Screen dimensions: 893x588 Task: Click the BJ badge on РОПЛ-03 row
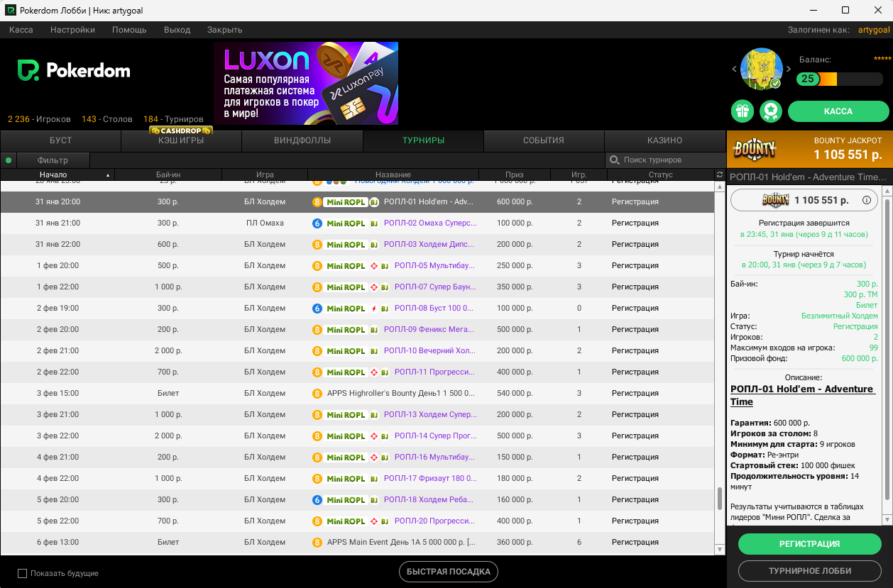tap(374, 245)
